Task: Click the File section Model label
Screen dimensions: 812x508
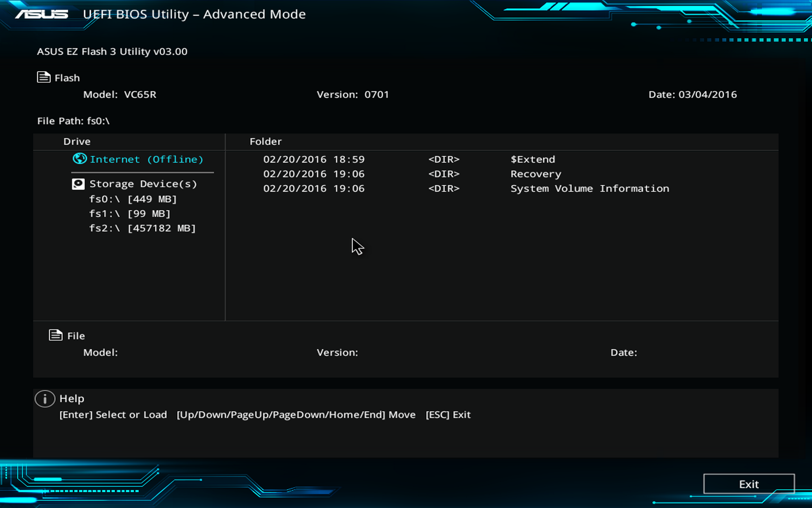Action: [x=101, y=352]
